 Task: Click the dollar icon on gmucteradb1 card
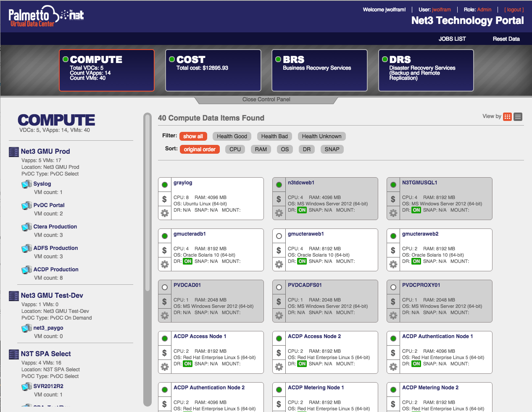165,250
